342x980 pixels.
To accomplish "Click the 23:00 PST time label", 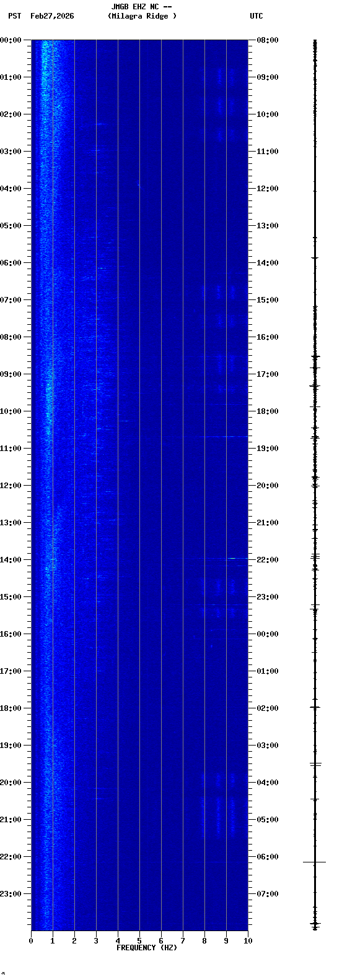I will (x=11, y=894).
